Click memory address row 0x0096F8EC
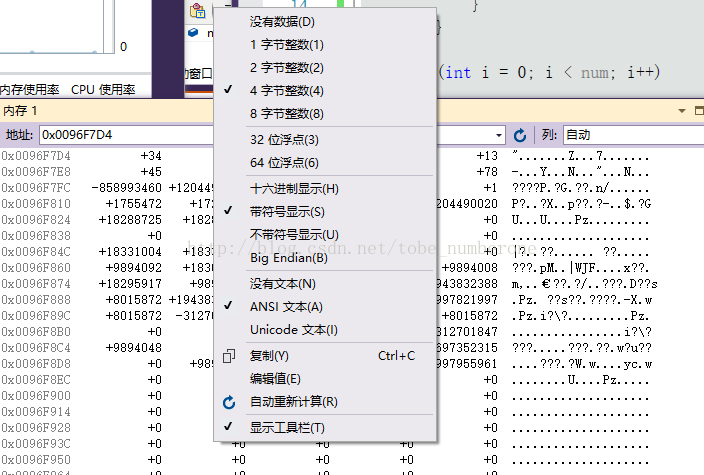The image size is (704, 475). [36, 380]
